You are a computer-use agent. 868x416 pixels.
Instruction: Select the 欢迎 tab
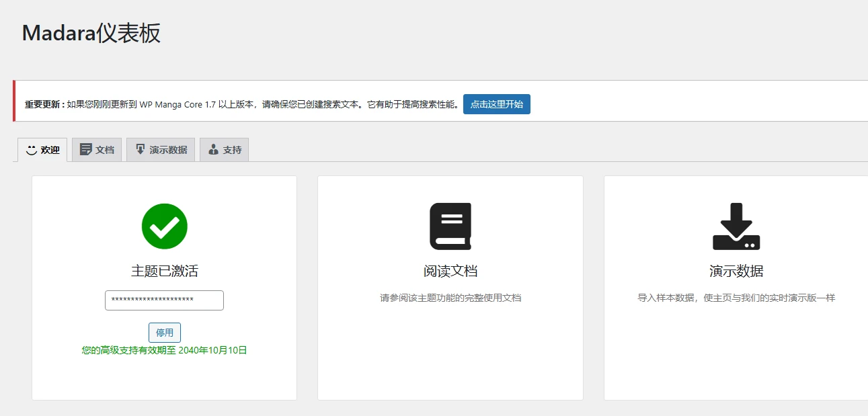coord(41,149)
